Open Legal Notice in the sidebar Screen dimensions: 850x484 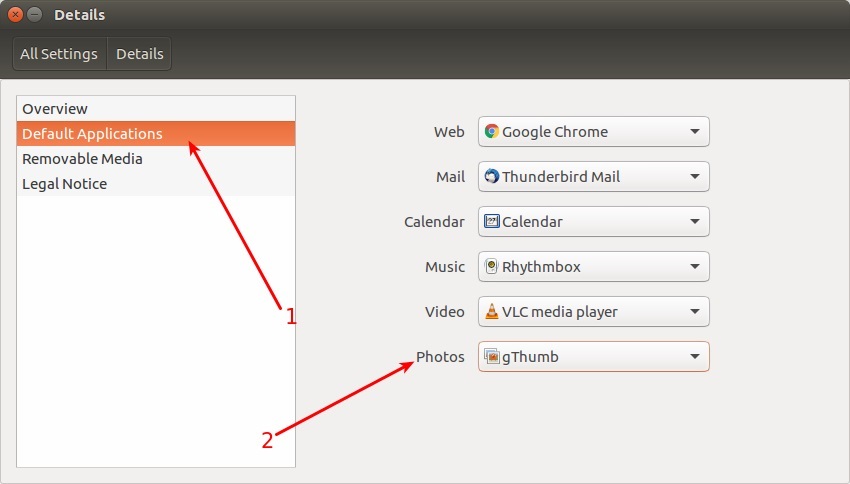64,183
